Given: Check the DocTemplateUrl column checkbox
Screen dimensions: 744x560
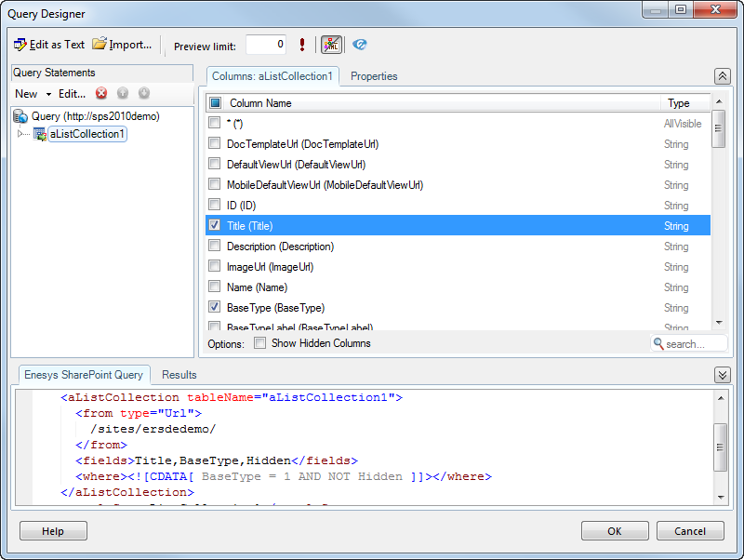Looking at the screenshot, I should pos(215,144).
